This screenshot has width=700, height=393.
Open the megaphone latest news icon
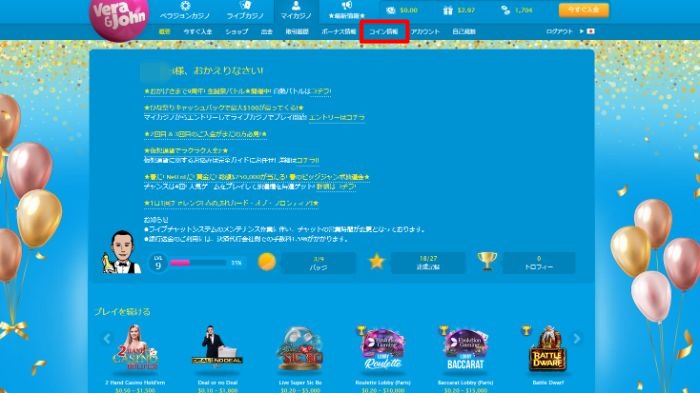tap(347, 5)
